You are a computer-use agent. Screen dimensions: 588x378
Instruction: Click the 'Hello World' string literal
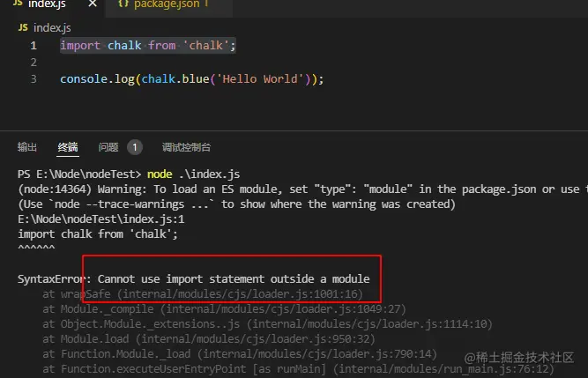[260, 79]
